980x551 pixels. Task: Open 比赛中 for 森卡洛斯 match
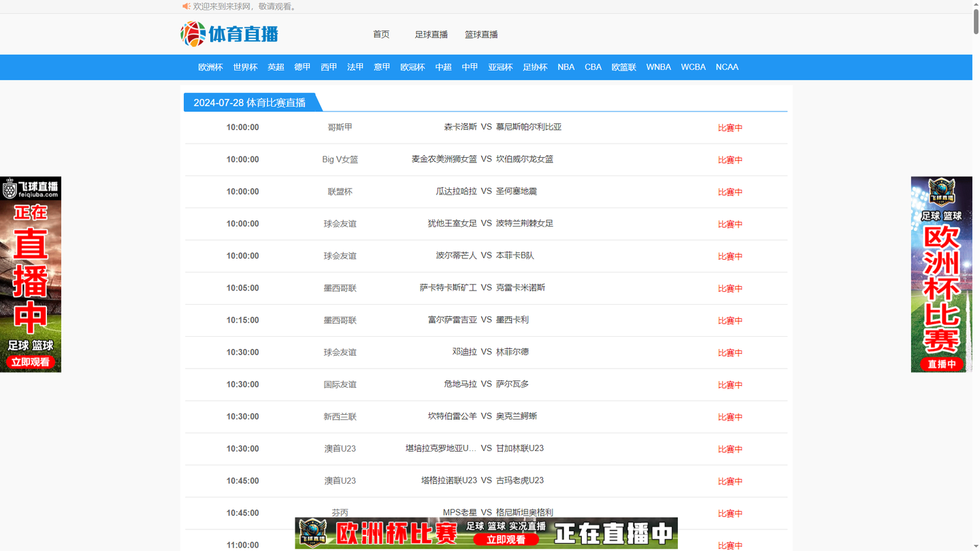click(x=730, y=128)
